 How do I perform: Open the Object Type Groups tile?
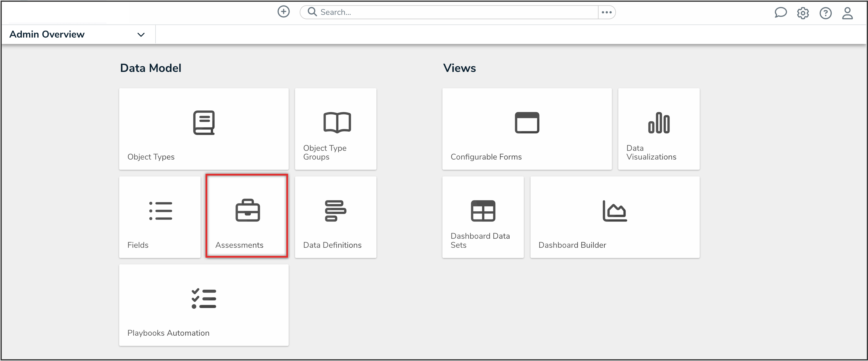click(335, 129)
